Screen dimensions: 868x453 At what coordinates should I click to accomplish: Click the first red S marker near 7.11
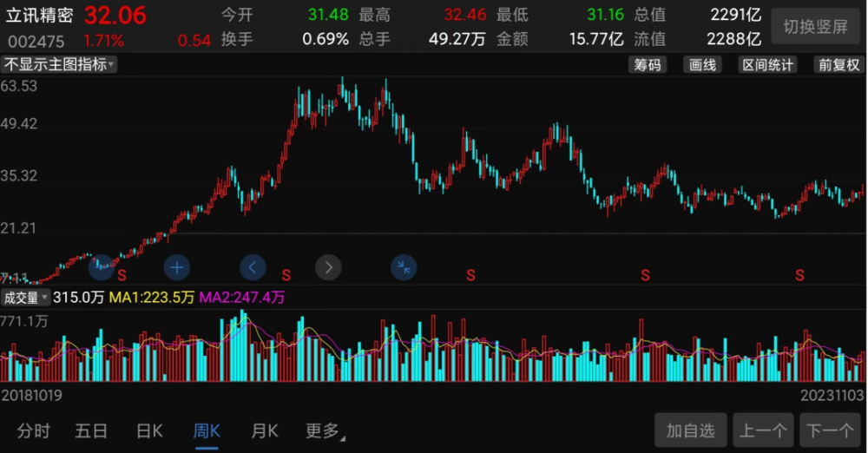coord(122,275)
